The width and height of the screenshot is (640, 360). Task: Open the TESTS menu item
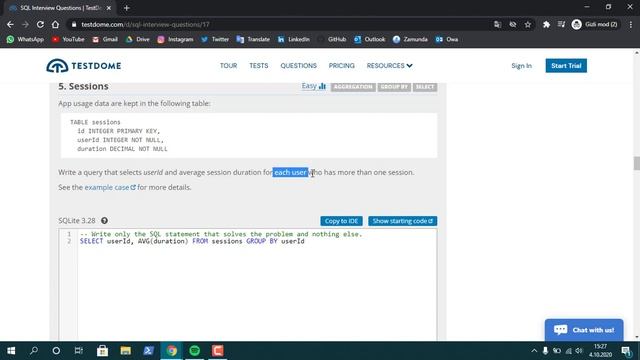click(259, 66)
